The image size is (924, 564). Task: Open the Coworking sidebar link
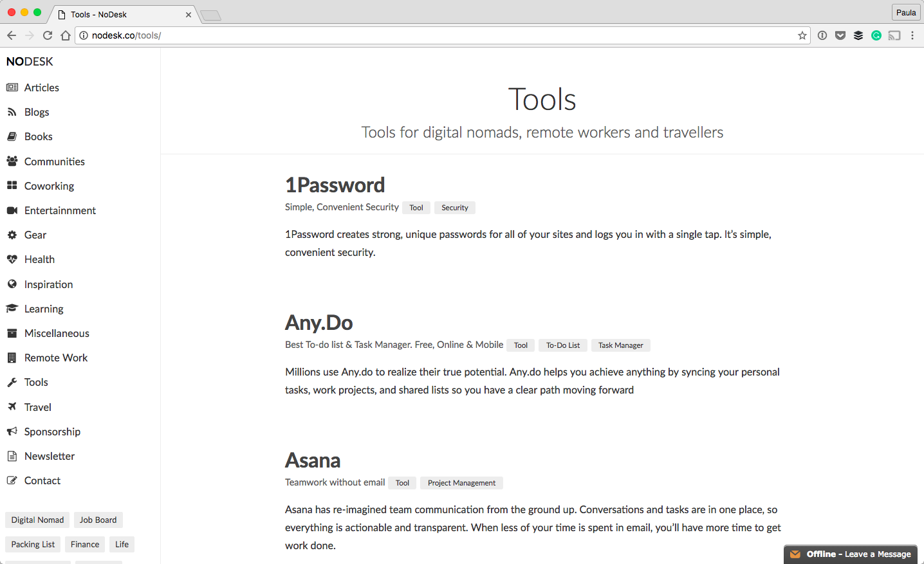point(49,186)
